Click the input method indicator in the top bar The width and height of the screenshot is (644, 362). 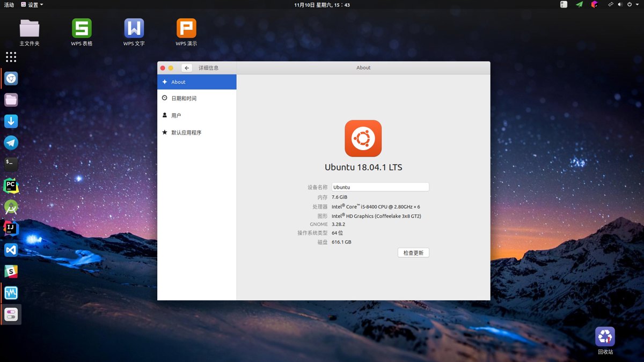tap(563, 4)
